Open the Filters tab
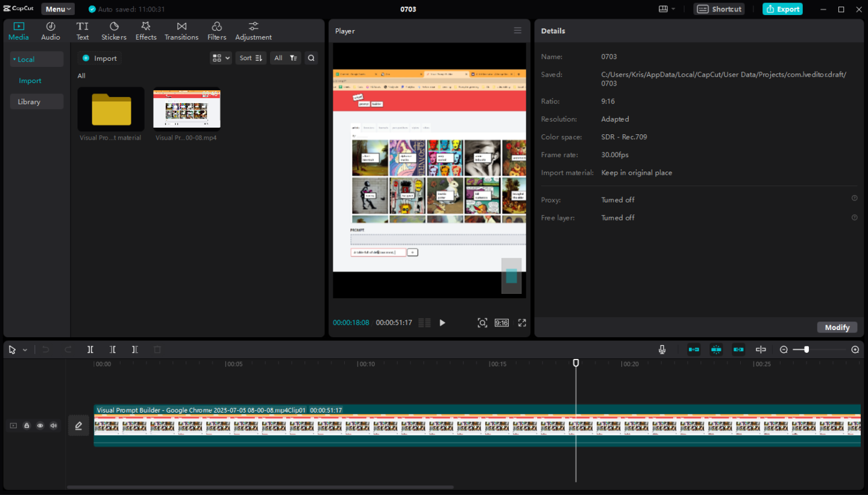Viewport: 868px width, 495px height. coord(217,31)
